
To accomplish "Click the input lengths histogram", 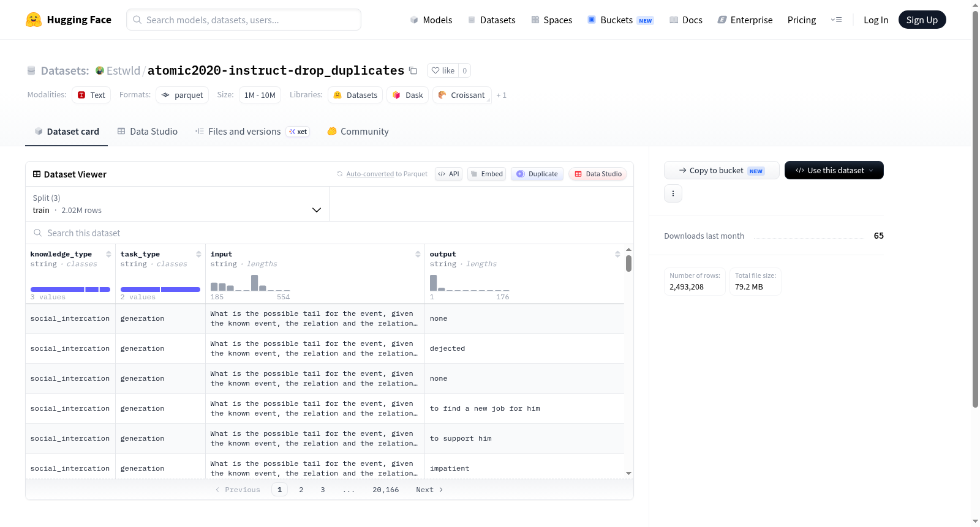I will coord(251,283).
